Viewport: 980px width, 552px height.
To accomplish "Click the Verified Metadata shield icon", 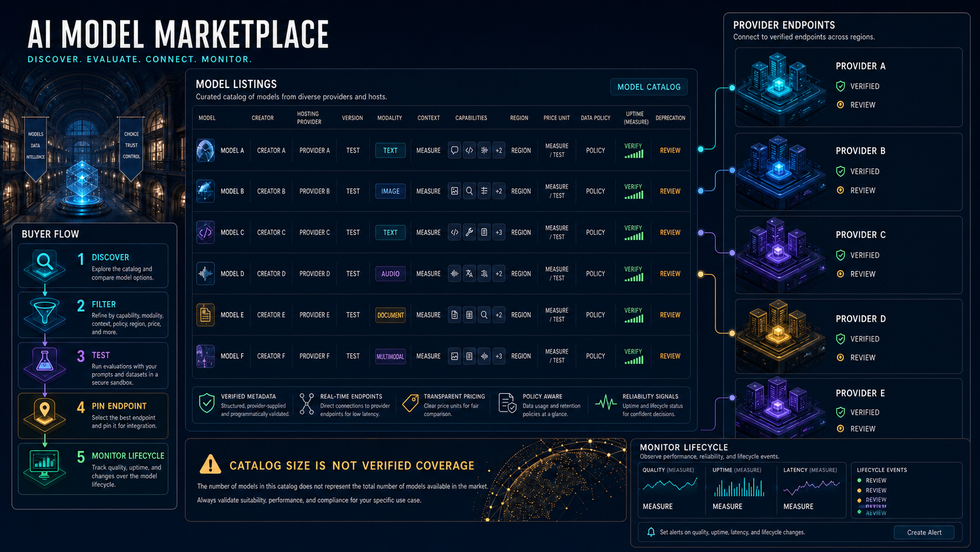I will 206,404.
